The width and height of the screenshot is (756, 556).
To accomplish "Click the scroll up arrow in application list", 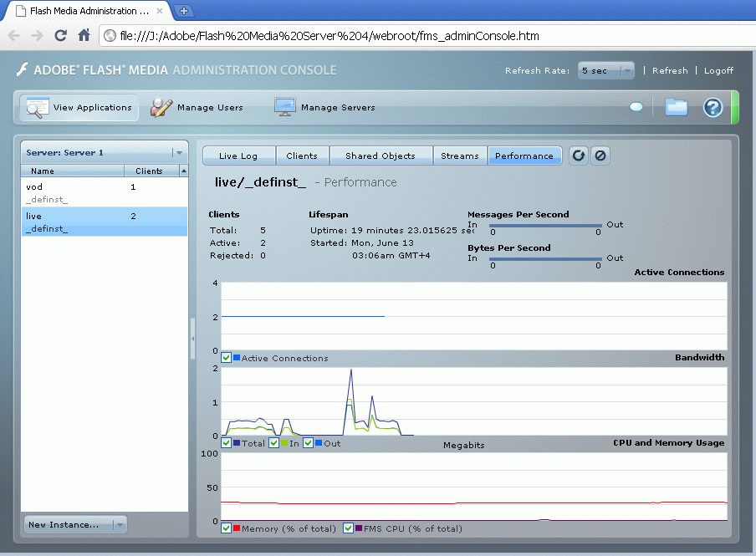I will pos(184,171).
